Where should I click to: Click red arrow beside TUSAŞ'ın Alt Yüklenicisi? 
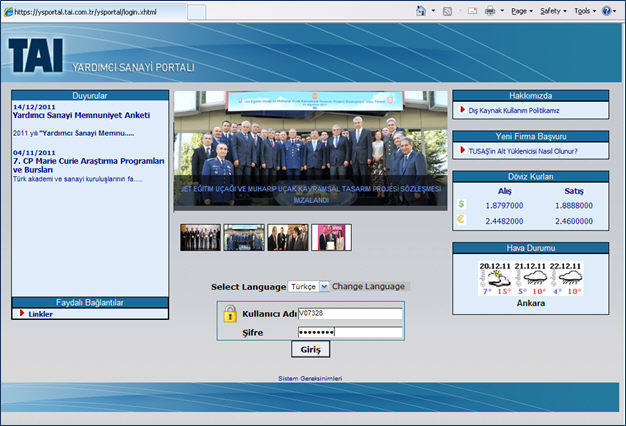point(462,150)
